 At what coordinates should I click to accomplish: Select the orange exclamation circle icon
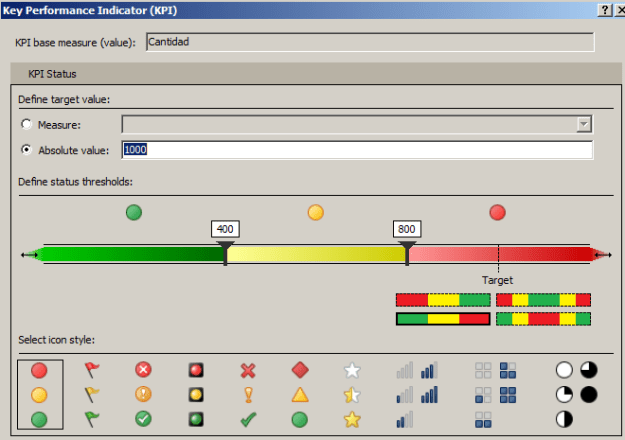pos(144,395)
